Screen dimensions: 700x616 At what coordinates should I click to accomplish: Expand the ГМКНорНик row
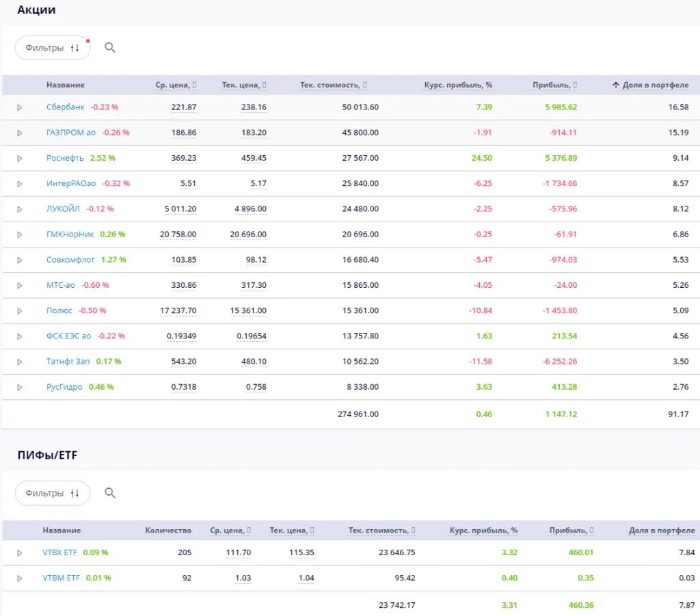(20, 235)
